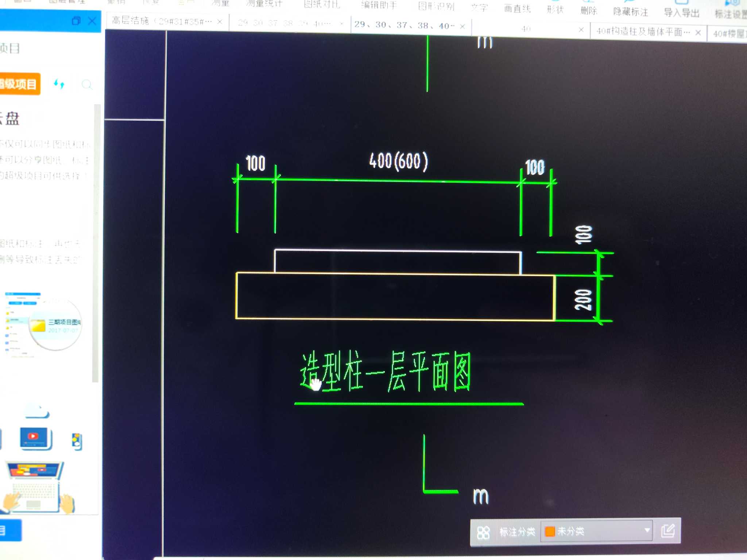The width and height of the screenshot is (747, 560).
Task: Select the active 29、30、37、38、40 tab
Action: click(404, 25)
